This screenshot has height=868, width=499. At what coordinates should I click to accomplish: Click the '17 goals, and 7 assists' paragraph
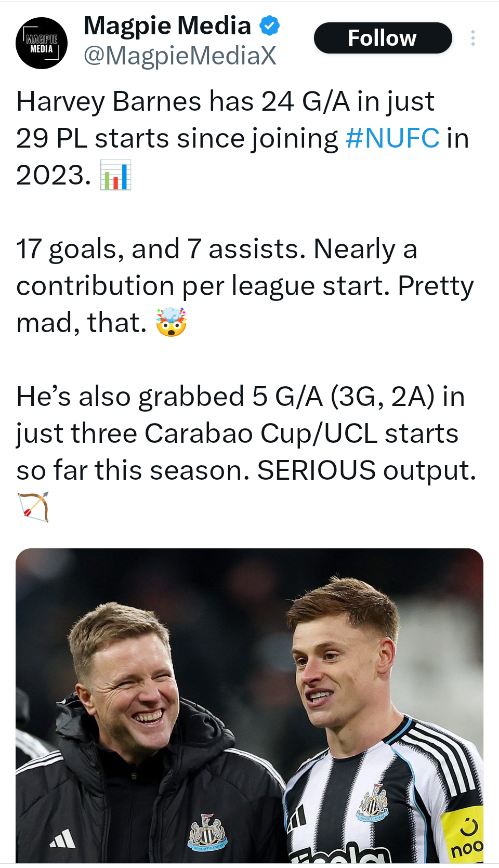coord(244,286)
